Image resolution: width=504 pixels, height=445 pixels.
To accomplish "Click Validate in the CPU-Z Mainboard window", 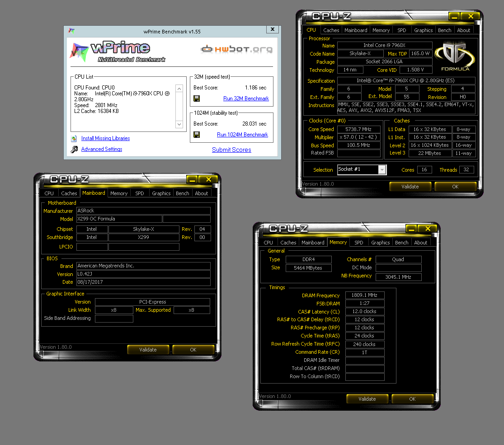I will [148, 350].
